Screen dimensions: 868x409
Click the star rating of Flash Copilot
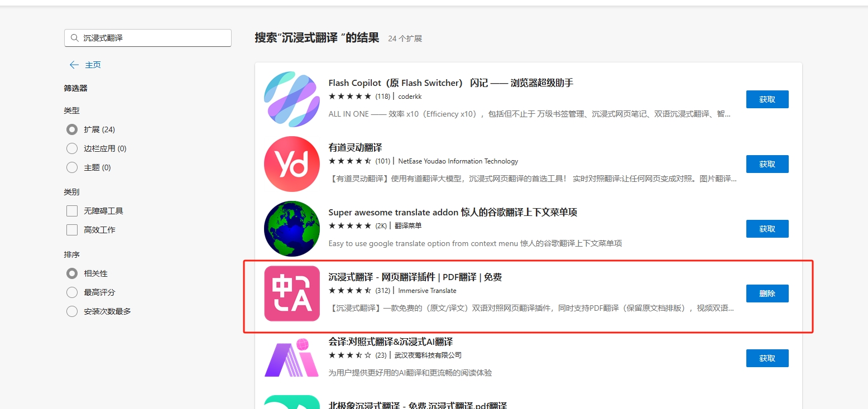click(x=350, y=97)
